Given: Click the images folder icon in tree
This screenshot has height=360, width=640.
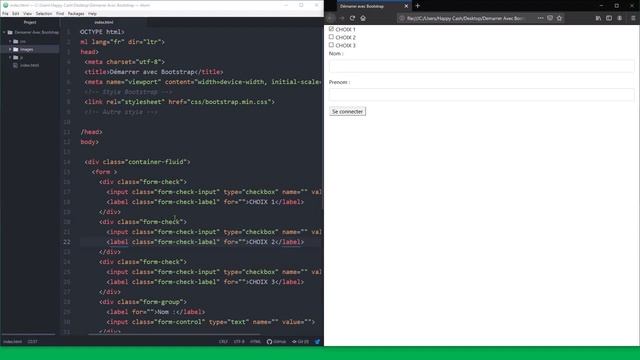Looking at the screenshot, I should click(16, 49).
